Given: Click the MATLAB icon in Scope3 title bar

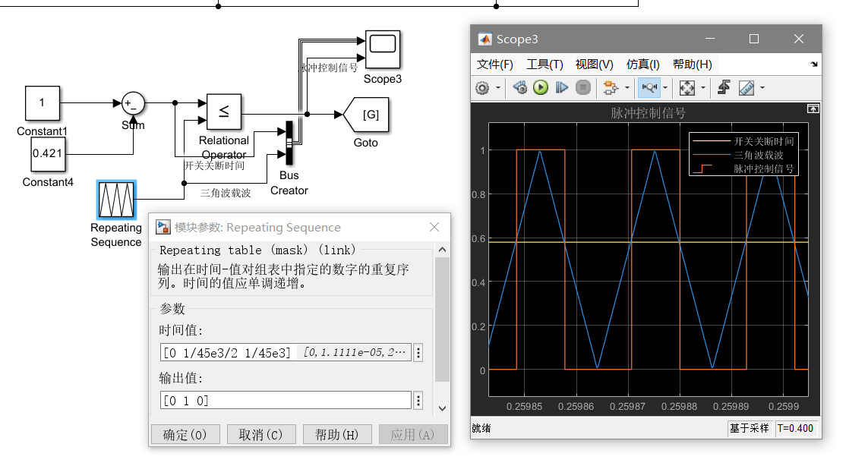Looking at the screenshot, I should [485, 39].
